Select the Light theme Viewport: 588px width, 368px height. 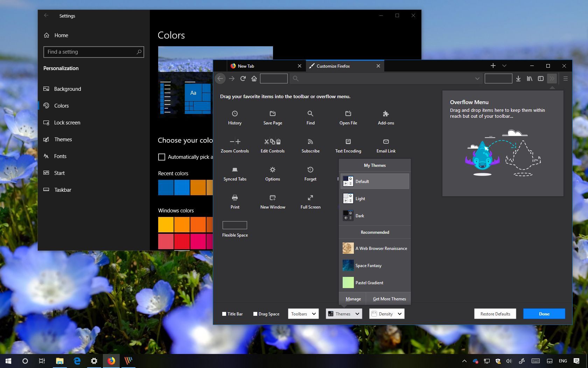(x=375, y=198)
